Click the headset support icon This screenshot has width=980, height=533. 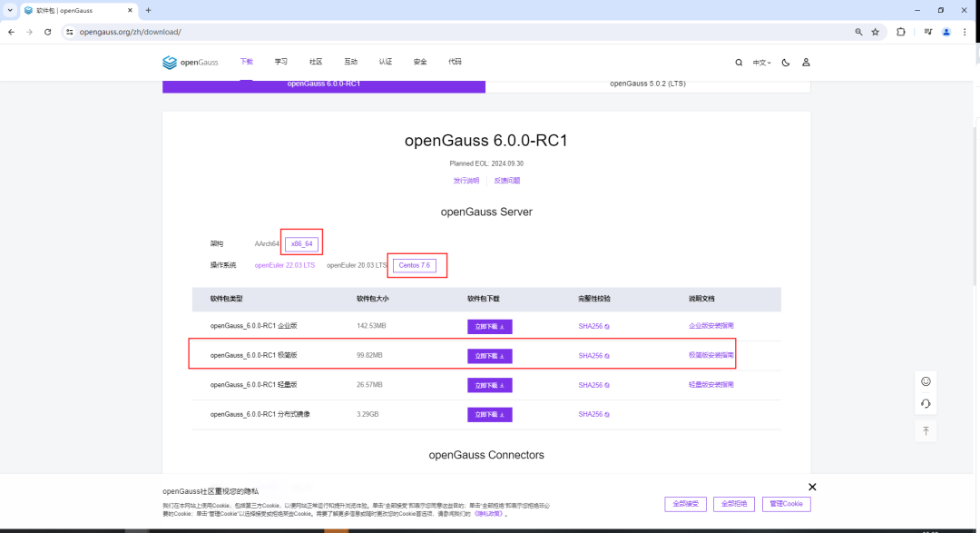click(x=926, y=403)
